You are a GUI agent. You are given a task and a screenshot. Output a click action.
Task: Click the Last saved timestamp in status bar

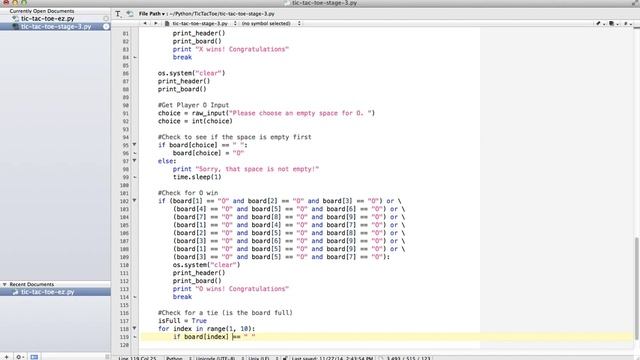[x=332, y=358]
